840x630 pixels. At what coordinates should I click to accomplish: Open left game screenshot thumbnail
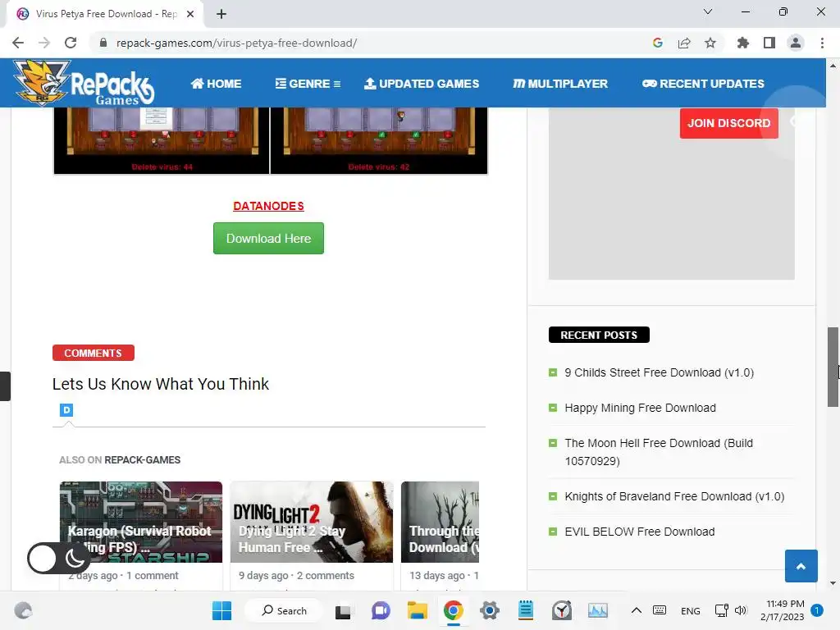coord(162,140)
